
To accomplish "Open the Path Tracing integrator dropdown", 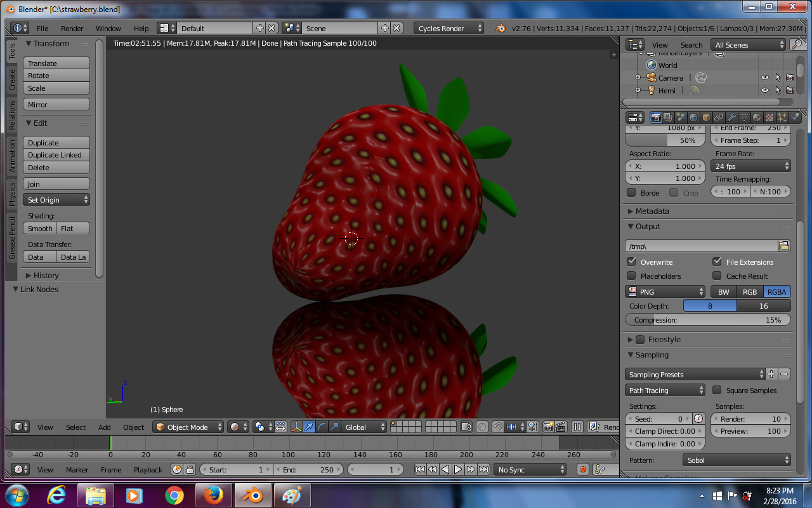I will (x=665, y=390).
